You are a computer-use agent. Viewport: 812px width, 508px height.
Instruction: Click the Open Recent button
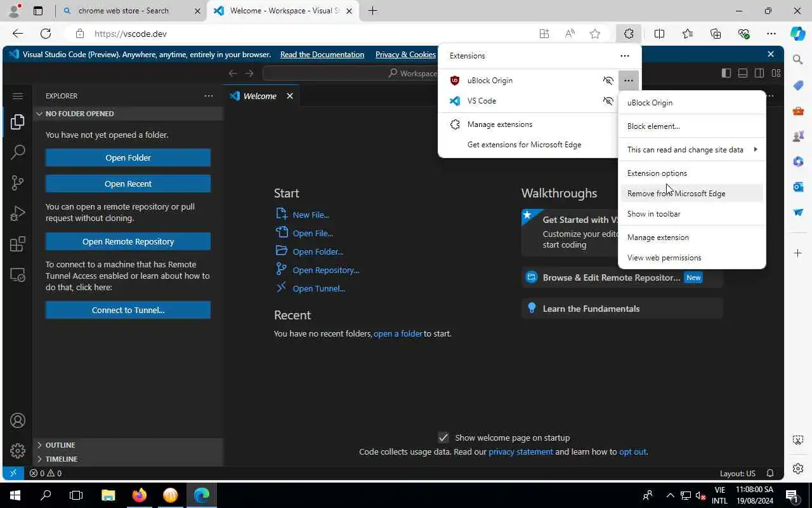[128, 184]
